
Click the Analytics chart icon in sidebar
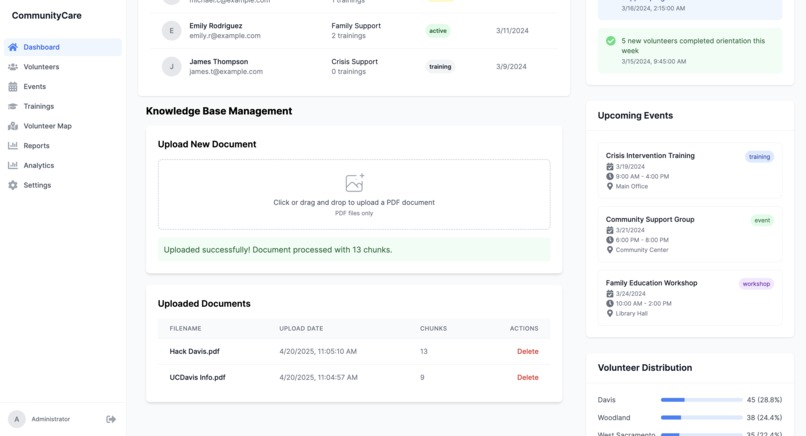point(13,166)
